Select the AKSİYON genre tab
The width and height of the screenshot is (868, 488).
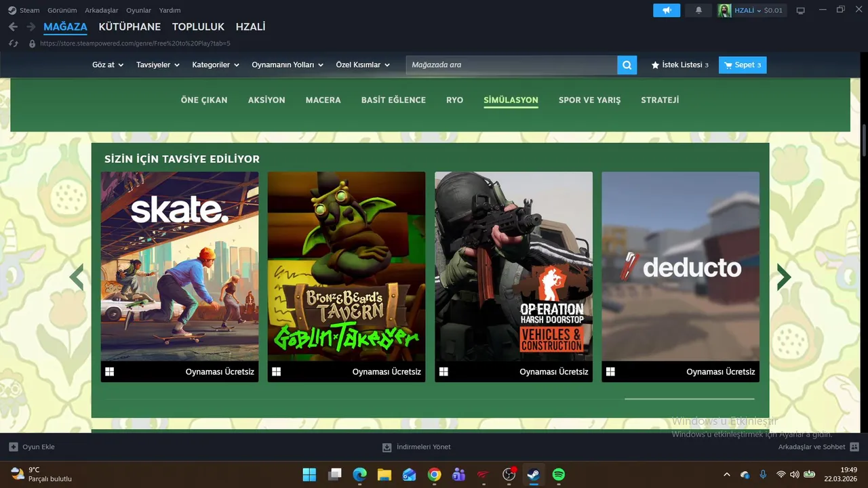click(267, 100)
